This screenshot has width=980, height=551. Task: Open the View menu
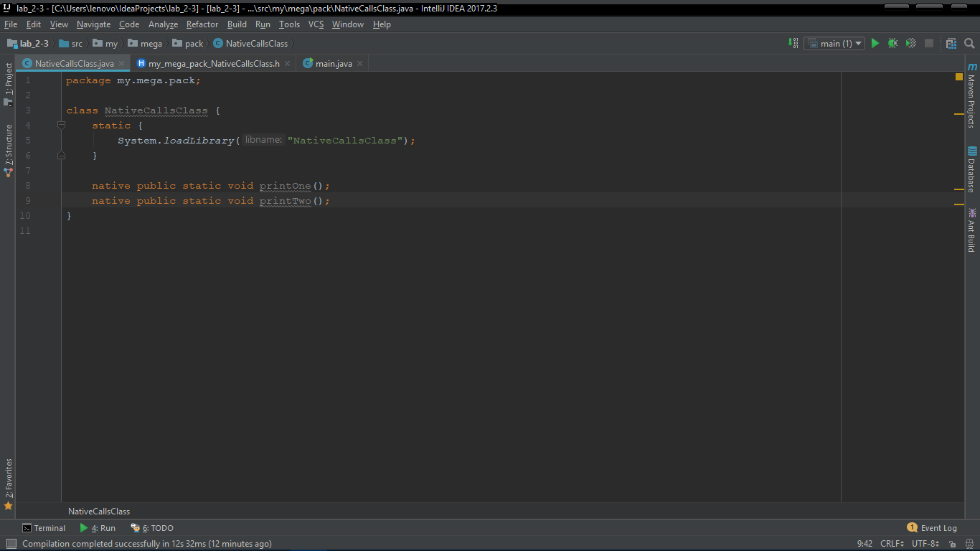(60, 24)
